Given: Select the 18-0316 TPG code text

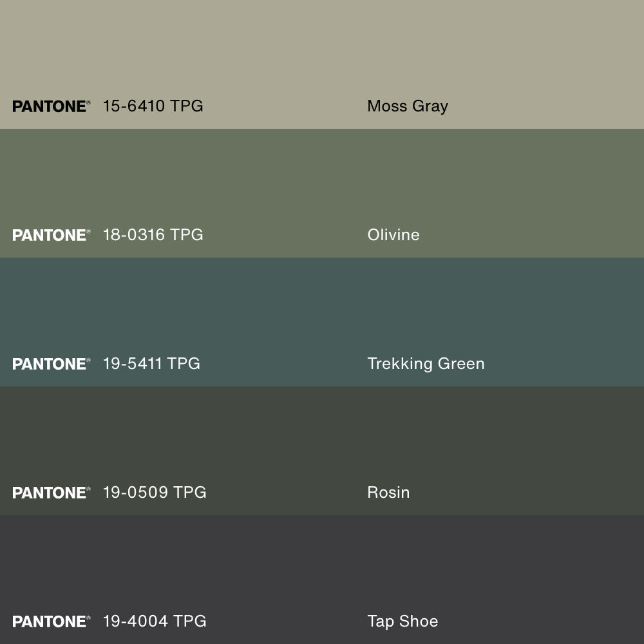Looking at the screenshot, I should (153, 234).
